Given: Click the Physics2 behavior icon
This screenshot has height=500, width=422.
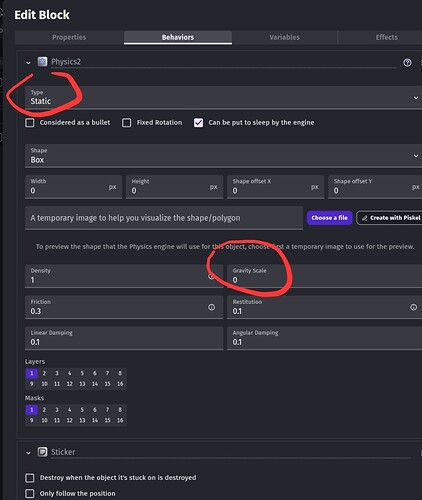Looking at the screenshot, I should (x=42, y=61).
